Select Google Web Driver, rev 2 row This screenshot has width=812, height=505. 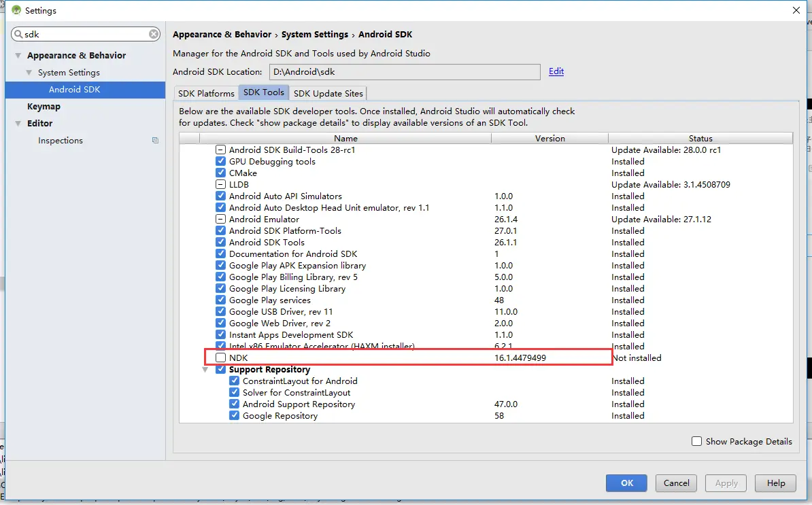(280, 323)
